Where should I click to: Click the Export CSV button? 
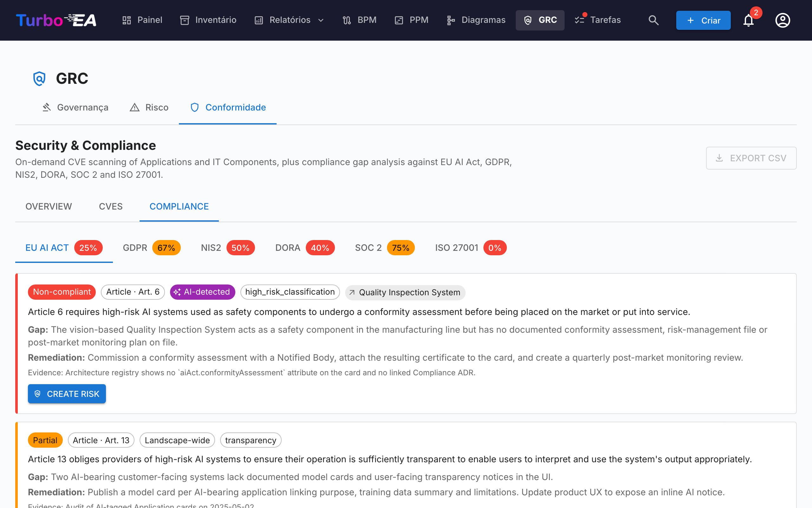(x=751, y=158)
